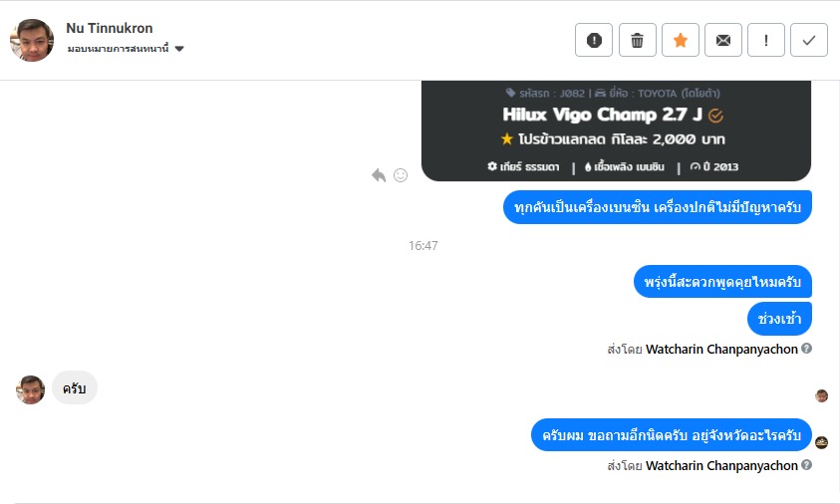Screen dimensions: 840x504
Task: Open the Hilux Vigo Champ 2.7 J card
Action: pyautogui.click(x=616, y=130)
